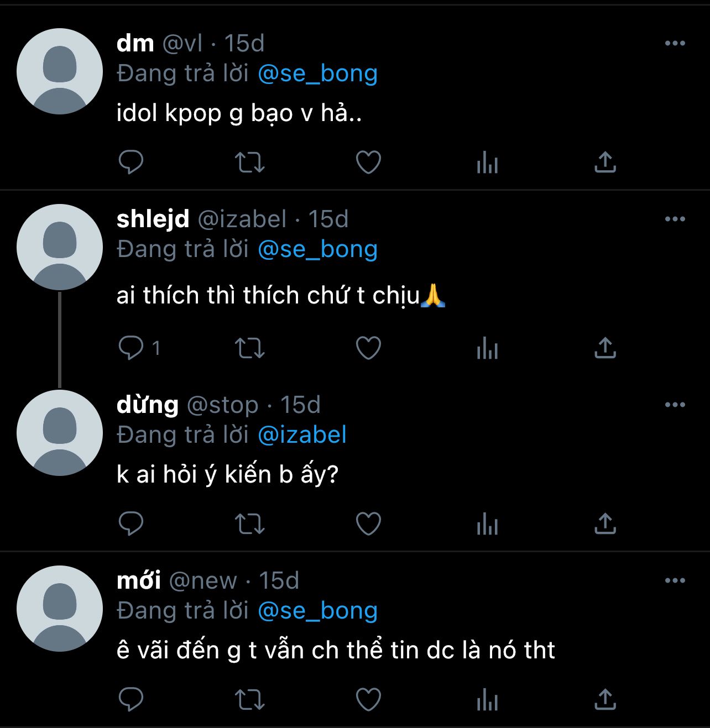Open more menu on shlejd's tweet

[x=675, y=219]
